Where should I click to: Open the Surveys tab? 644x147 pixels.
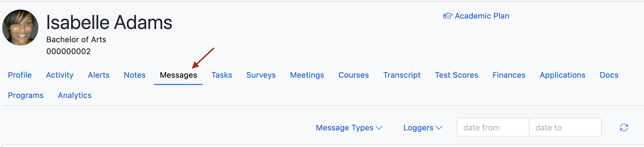point(261,75)
